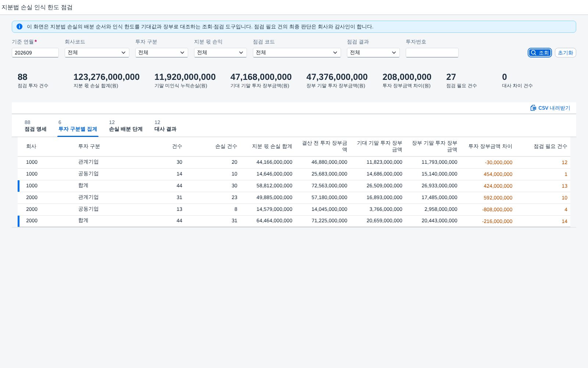Expand the 점검 코드 combo box
The width and height of the screenshot is (588, 368).
click(297, 53)
